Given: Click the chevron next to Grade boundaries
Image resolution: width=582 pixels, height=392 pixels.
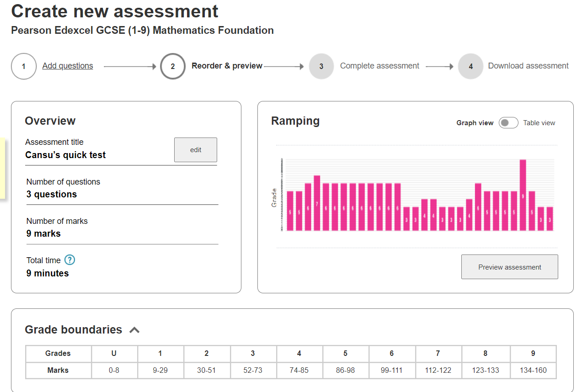Looking at the screenshot, I should click(x=134, y=329).
